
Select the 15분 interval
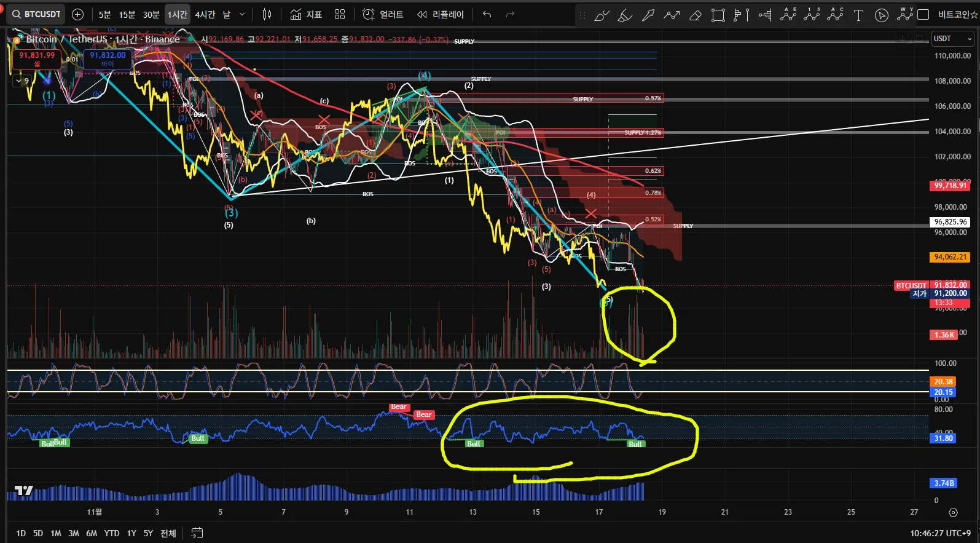click(127, 14)
